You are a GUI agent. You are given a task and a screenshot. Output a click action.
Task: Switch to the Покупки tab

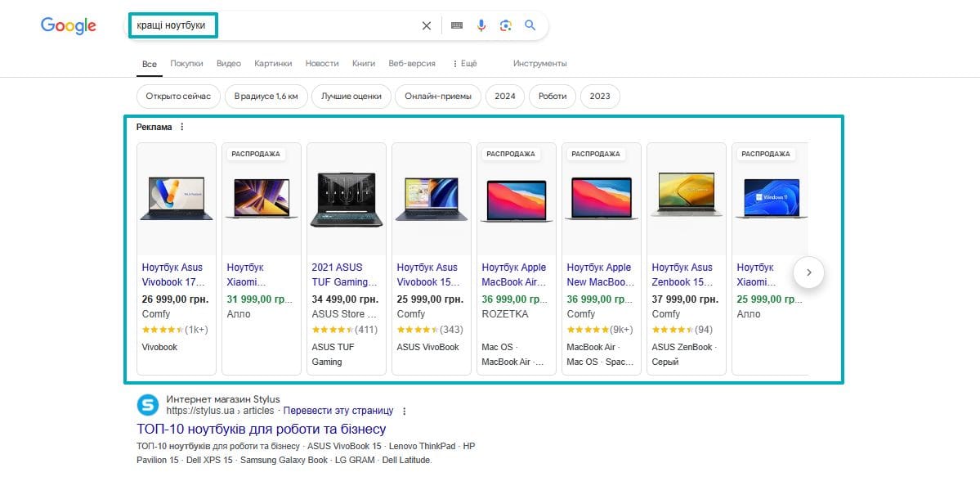[x=186, y=64]
